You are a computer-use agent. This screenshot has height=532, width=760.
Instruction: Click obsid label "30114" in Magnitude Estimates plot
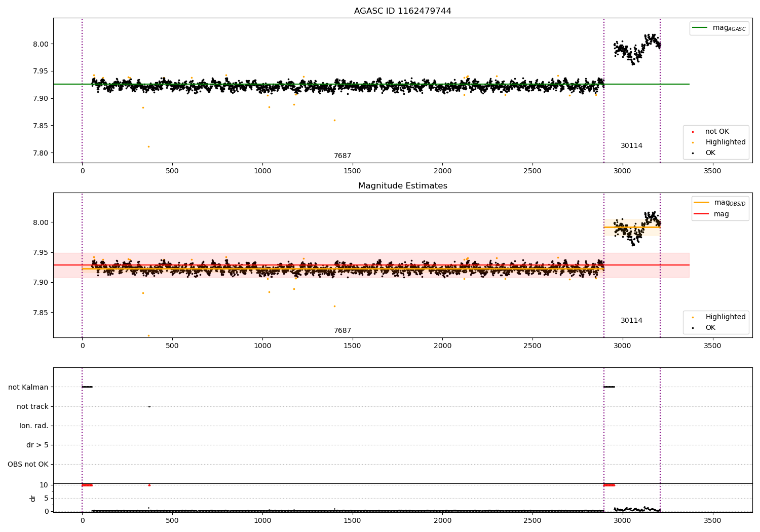[631, 321]
